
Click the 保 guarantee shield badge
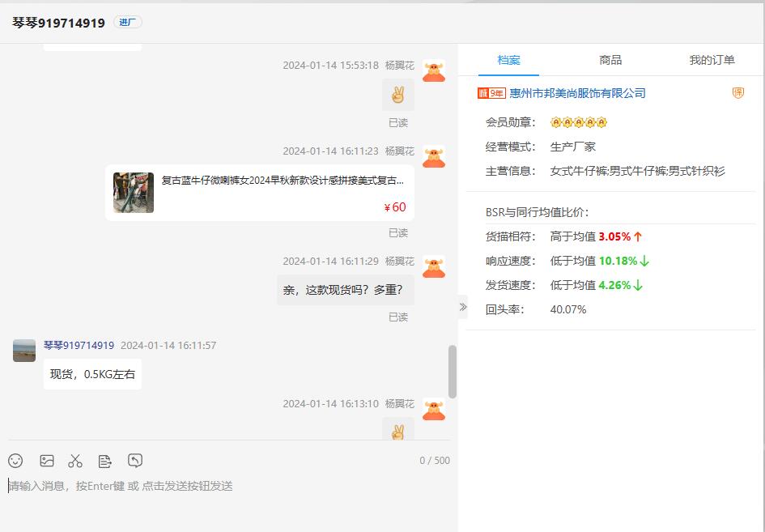coord(738,93)
